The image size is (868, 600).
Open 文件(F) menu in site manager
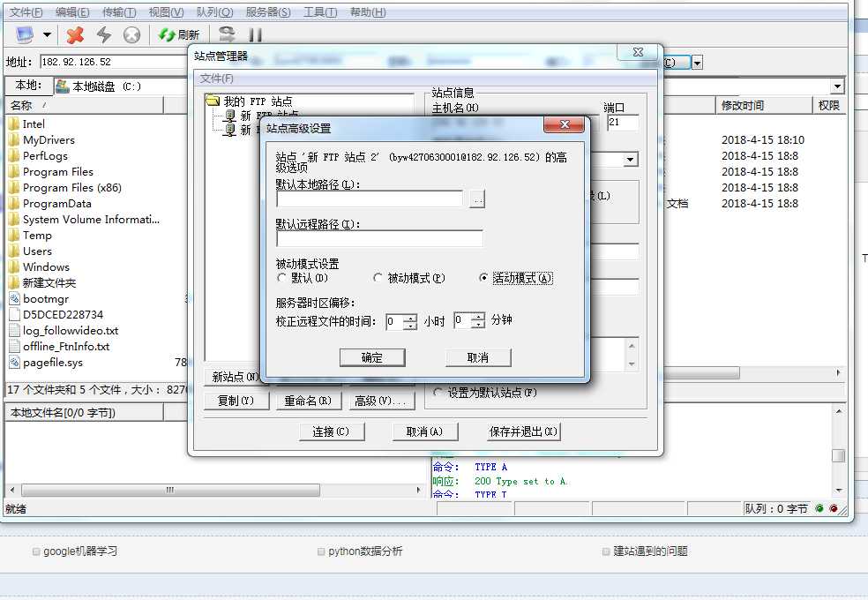tap(216, 79)
